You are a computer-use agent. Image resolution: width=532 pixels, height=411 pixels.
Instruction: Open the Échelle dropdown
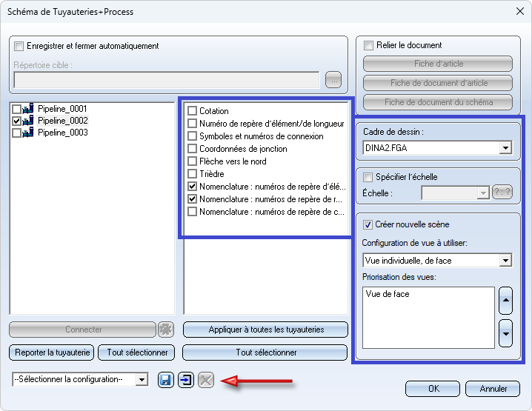pyautogui.click(x=483, y=193)
